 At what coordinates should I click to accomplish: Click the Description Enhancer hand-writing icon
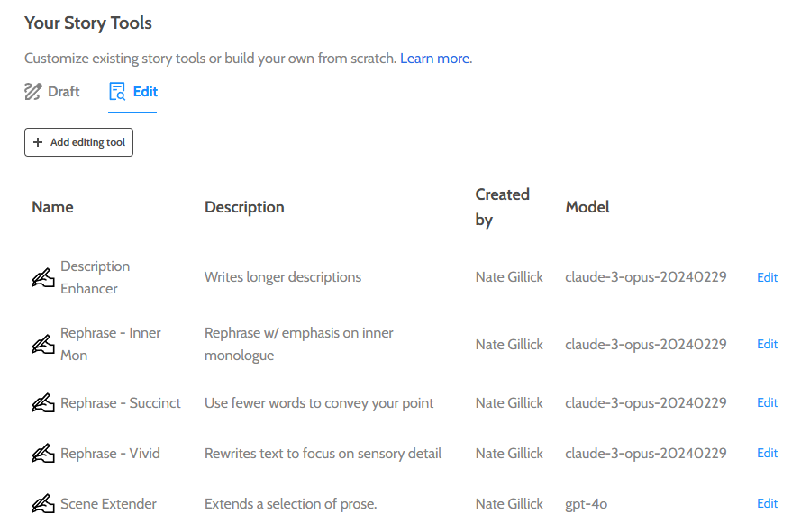pos(43,278)
